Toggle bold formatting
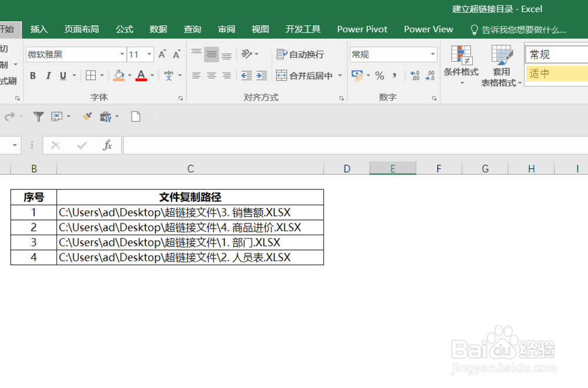The height and width of the screenshot is (388, 588). click(x=33, y=76)
